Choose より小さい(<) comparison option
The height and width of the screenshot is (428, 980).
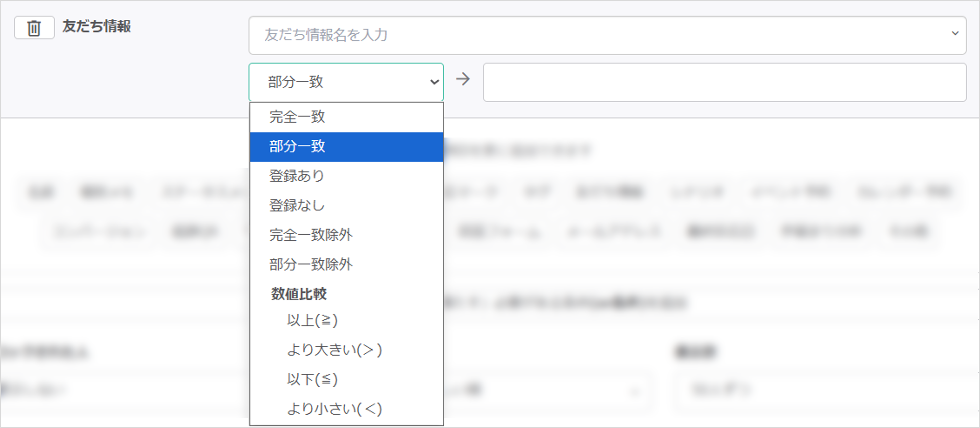(x=334, y=409)
